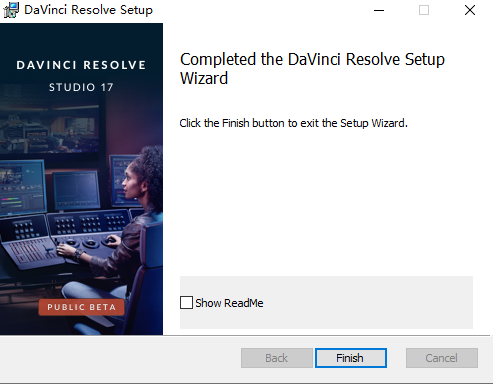Click the Finish button

coord(351,358)
